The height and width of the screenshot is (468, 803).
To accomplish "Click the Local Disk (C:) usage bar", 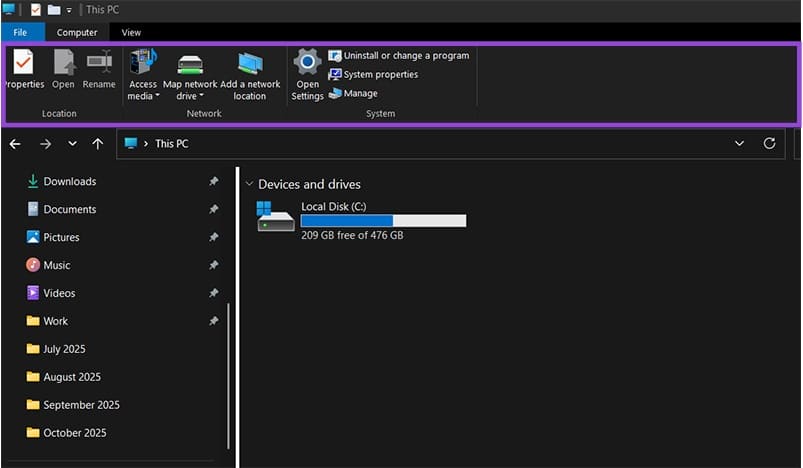I will tap(383, 221).
